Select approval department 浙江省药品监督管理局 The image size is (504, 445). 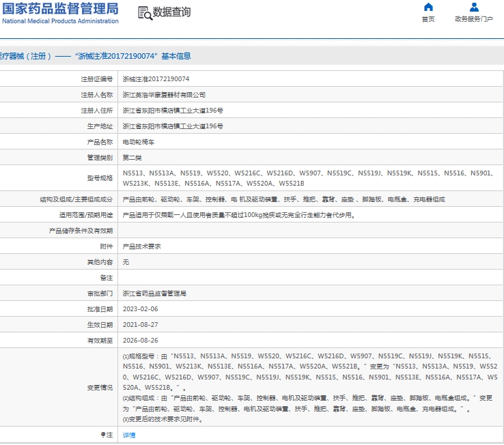(154, 293)
